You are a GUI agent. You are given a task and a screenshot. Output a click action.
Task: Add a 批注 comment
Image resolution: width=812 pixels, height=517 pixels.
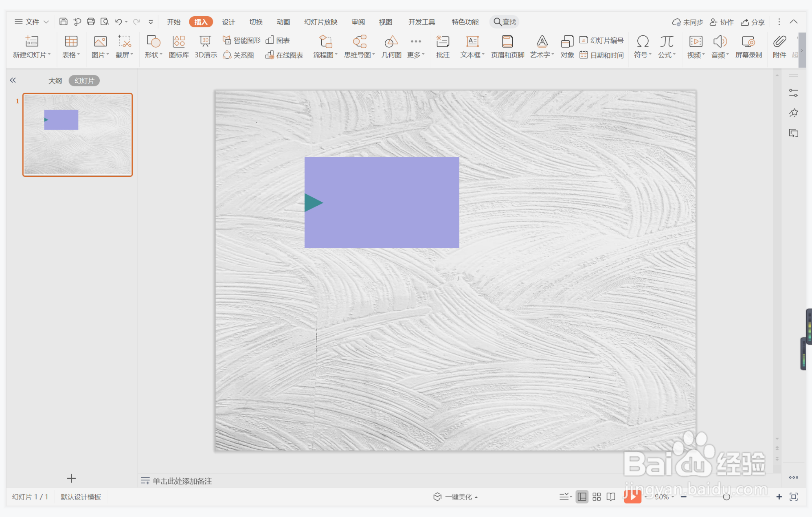(443, 47)
